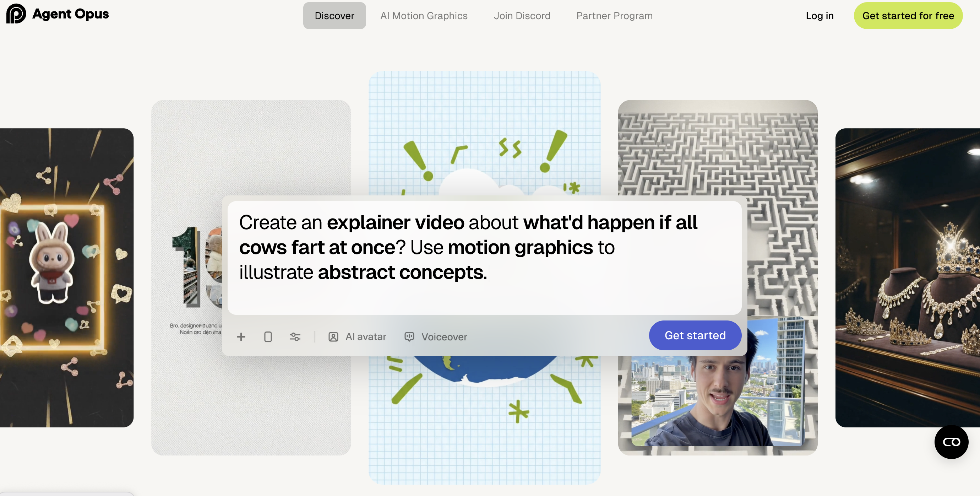The width and height of the screenshot is (980, 496).
Task: Click the Agent Opus logo icon
Action: tap(16, 14)
